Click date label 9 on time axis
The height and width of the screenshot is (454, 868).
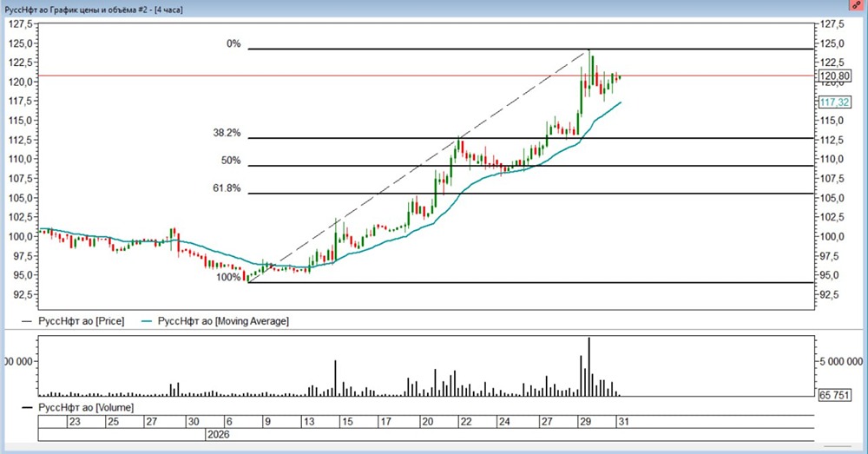[267, 421]
